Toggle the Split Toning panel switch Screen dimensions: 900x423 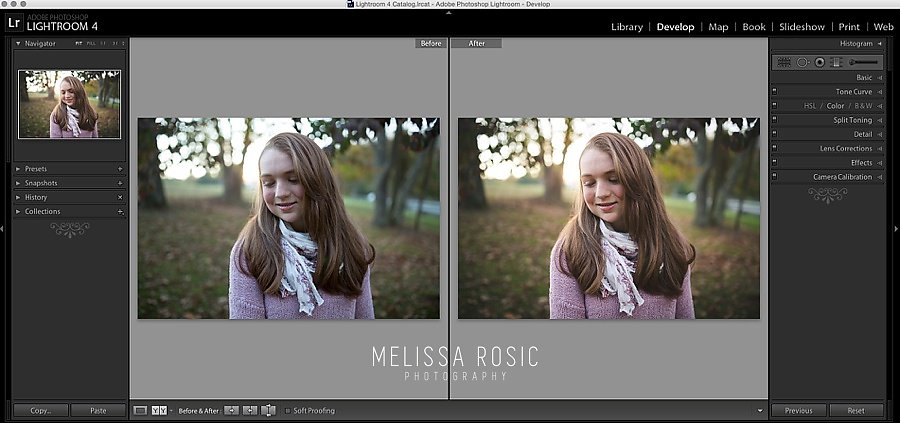point(774,119)
